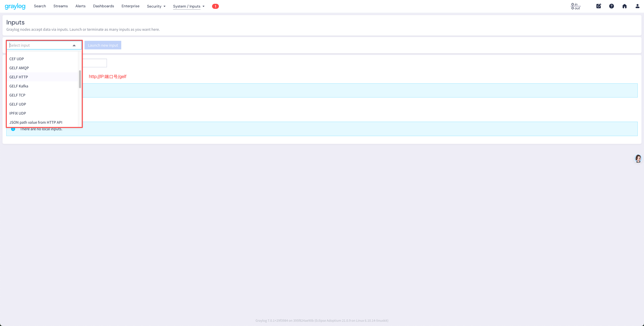
Task: Click the in/out throughput indicator
Action: (576, 6)
